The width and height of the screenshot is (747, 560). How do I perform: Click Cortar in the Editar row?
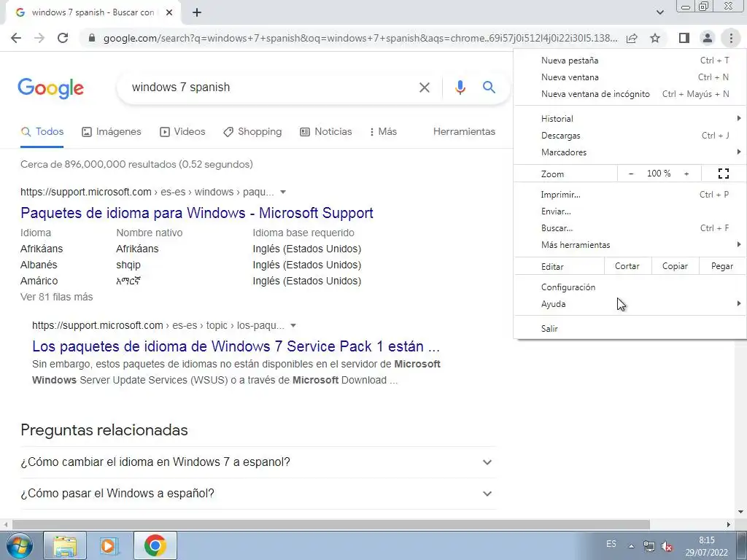click(627, 266)
